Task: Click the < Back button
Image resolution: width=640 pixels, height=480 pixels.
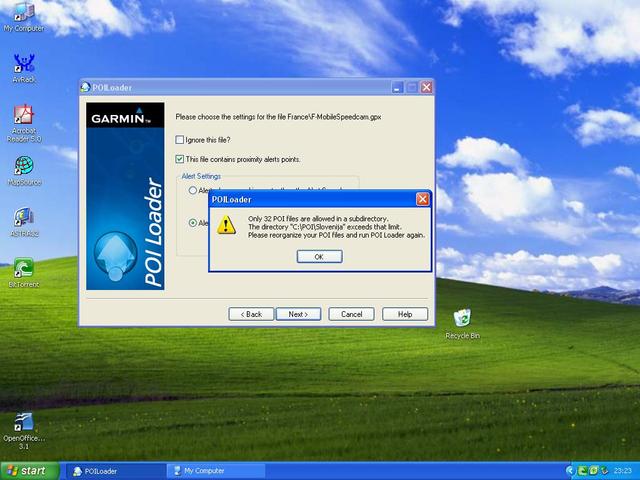Action: (251, 314)
